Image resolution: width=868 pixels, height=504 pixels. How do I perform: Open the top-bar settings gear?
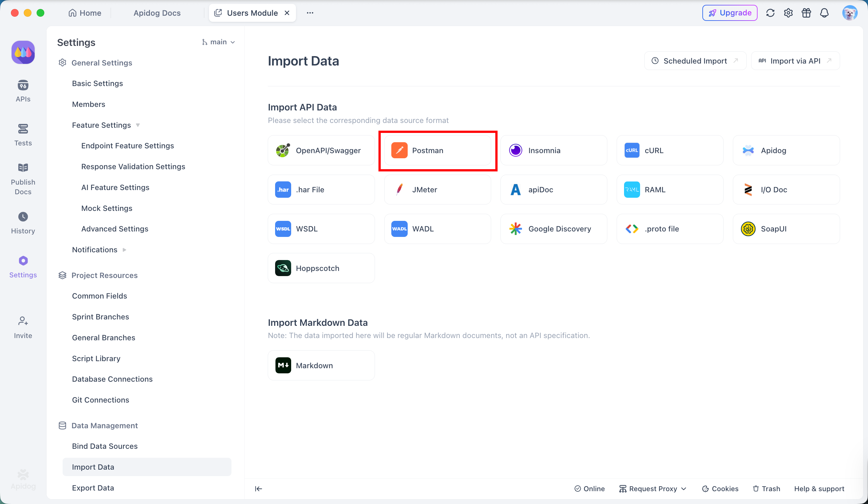(788, 13)
